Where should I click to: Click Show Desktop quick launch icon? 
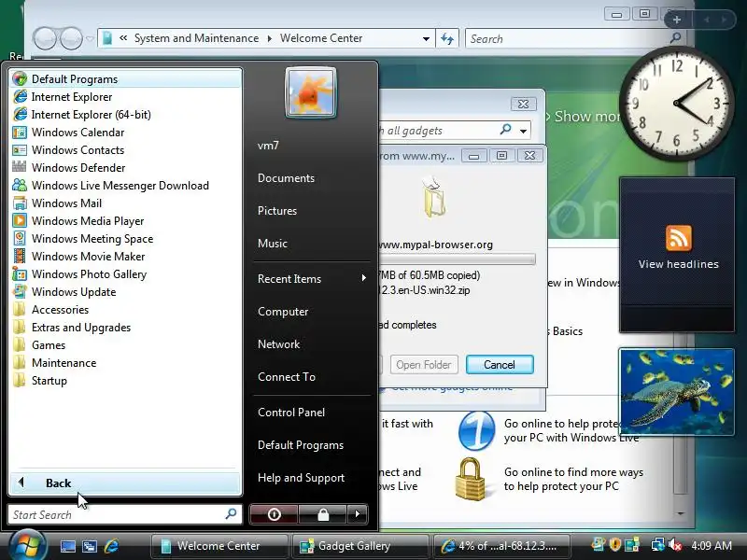coord(67,546)
